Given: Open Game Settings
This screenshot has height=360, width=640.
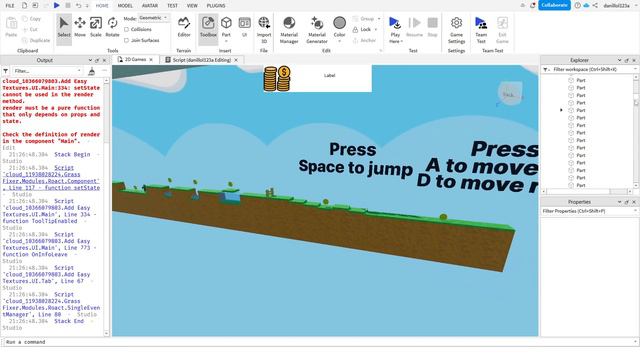Looking at the screenshot, I should point(456,29).
